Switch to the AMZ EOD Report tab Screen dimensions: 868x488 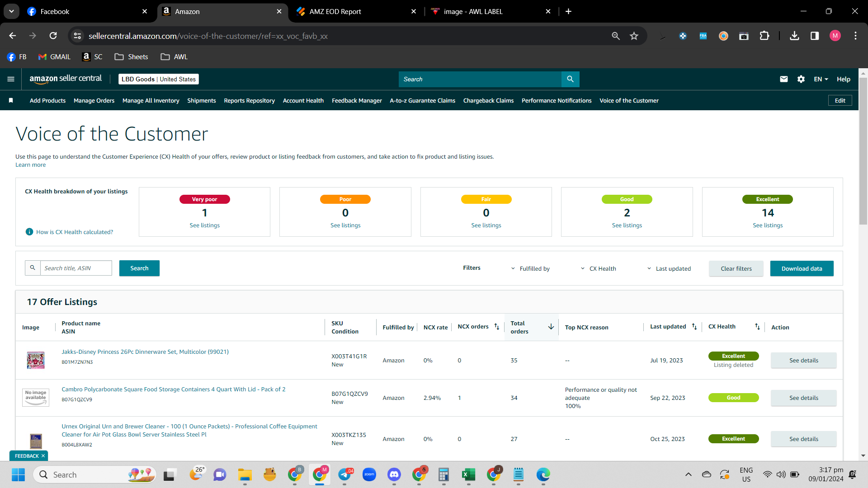coord(356,11)
